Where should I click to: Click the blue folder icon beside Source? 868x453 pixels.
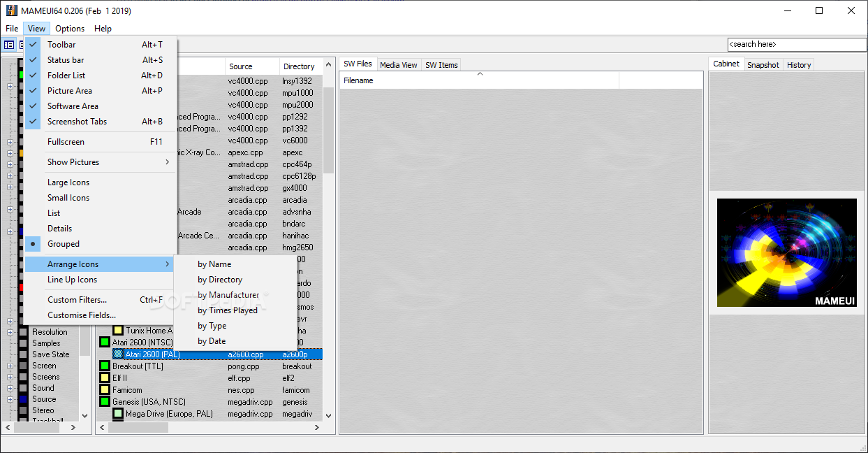tap(23, 399)
